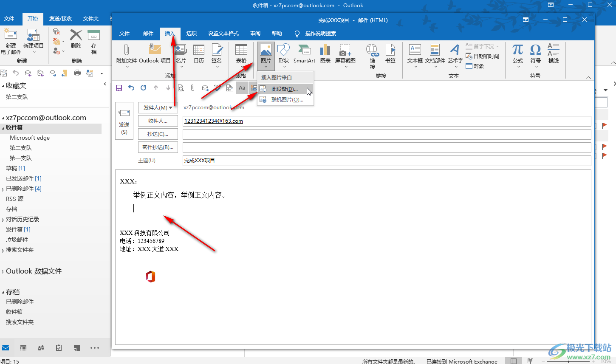This screenshot has height=364, width=616.
Task: Click the redo arrow in message toolbar
Action: tap(144, 88)
